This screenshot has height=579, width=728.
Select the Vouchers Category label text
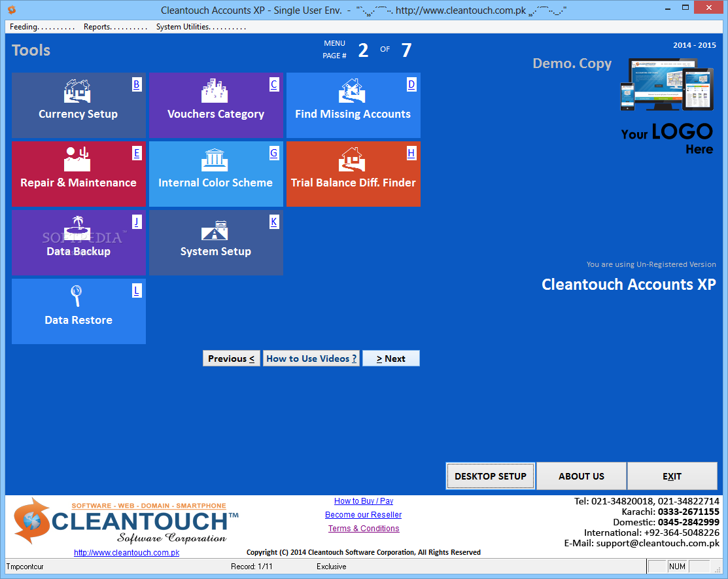(x=215, y=114)
